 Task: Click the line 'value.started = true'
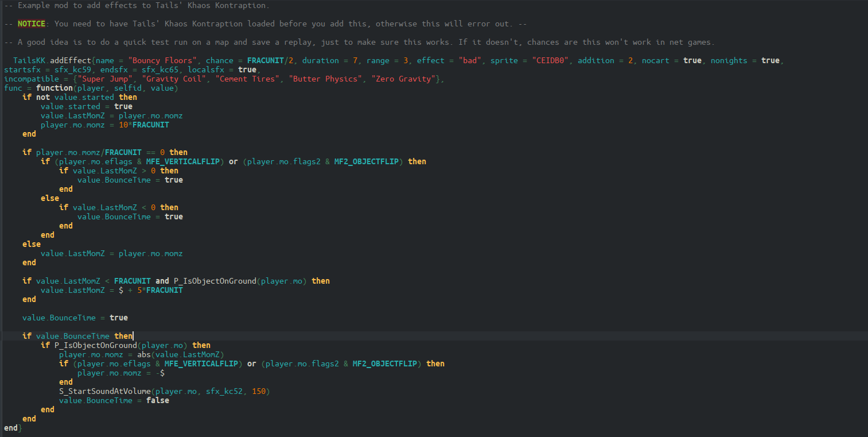(x=86, y=106)
